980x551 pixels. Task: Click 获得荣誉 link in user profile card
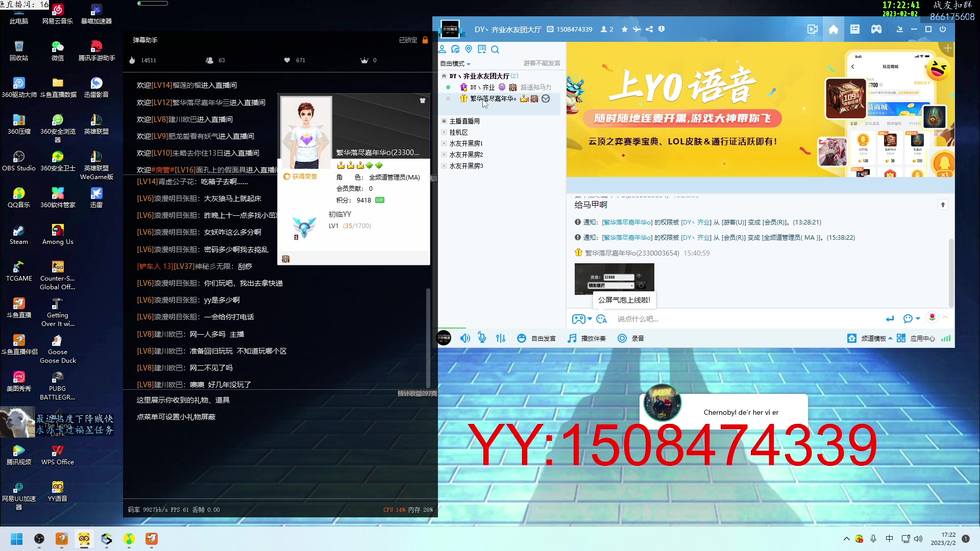(x=301, y=177)
